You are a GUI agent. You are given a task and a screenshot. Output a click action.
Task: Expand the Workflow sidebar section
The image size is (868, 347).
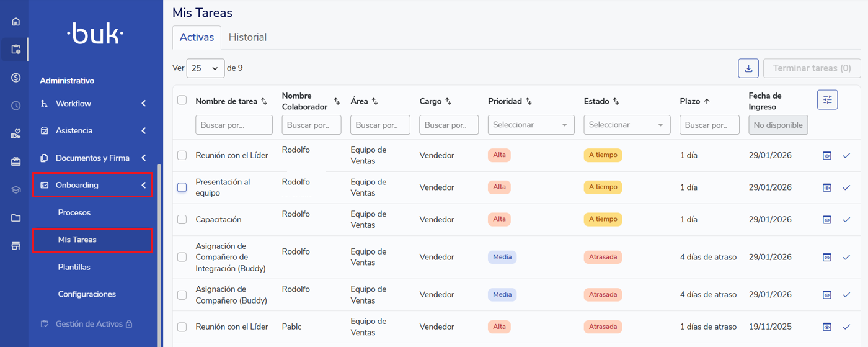pyautogui.click(x=93, y=104)
